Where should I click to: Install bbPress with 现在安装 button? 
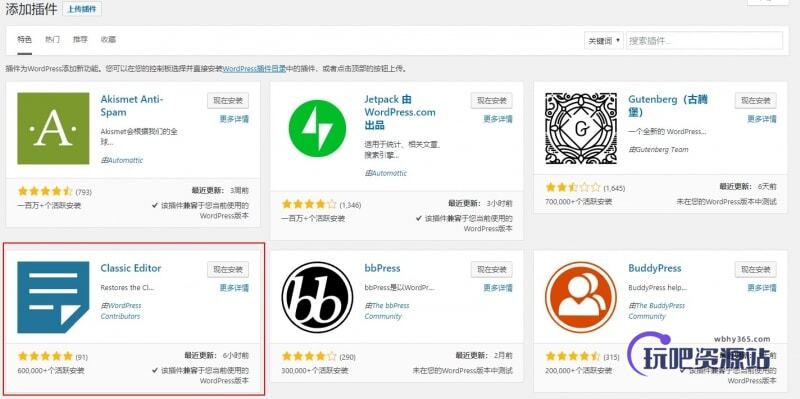pyautogui.click(x=492, y=269)
